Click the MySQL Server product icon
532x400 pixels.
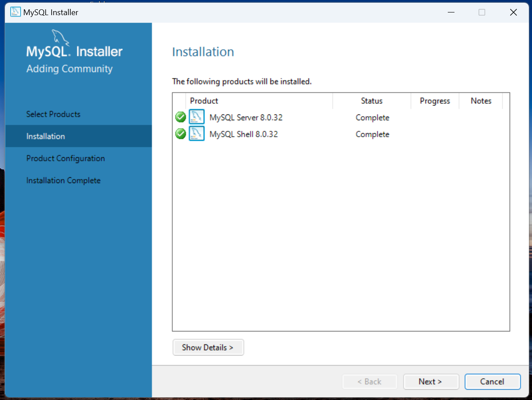coord(196,118)
